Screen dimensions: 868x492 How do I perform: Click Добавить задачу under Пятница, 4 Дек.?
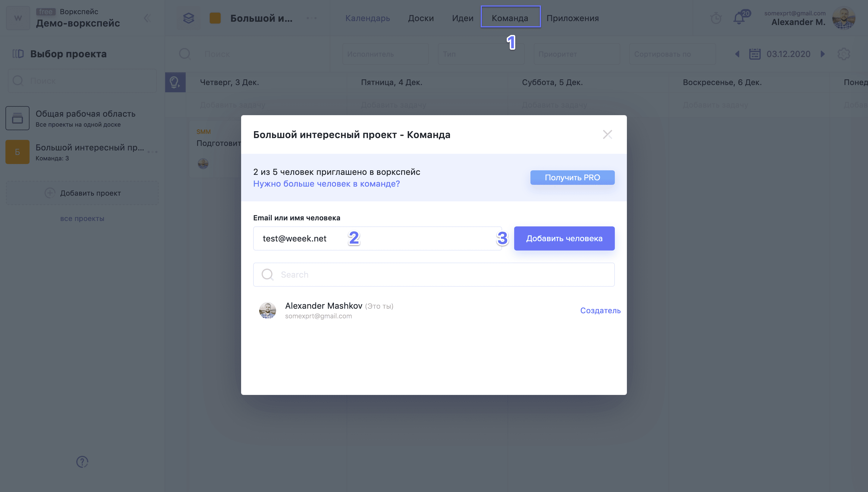pos(394,105)
